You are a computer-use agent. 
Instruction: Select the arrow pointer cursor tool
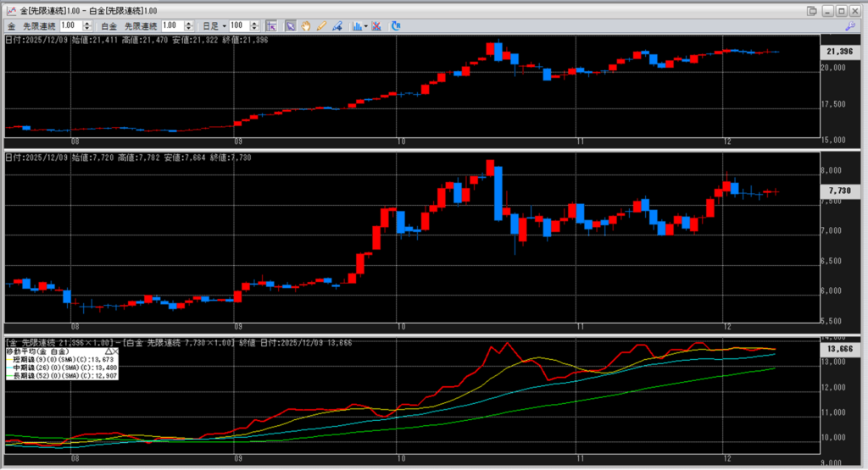pyautogui.click(x=291, y=26)
